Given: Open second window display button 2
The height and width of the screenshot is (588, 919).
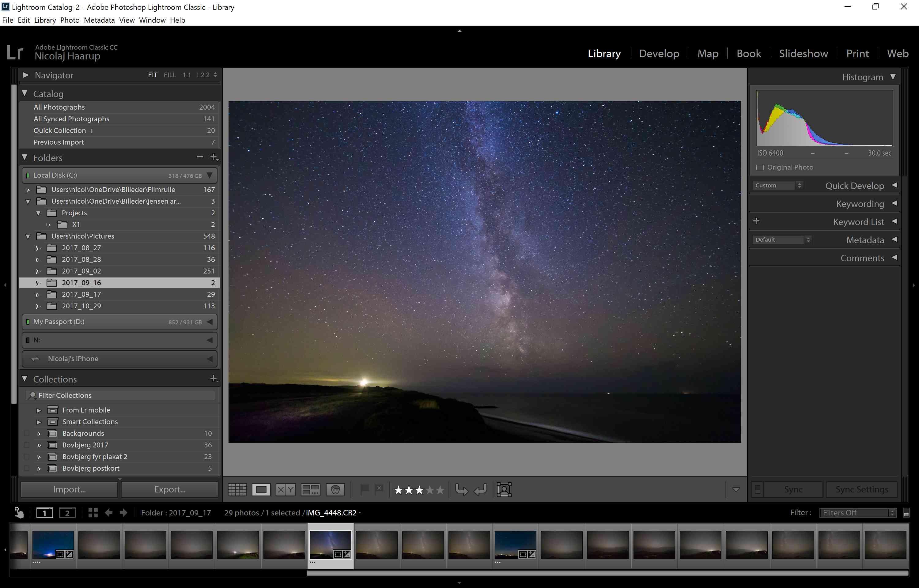Looking at the screenshot, I should pyautogui.click(x=67, y=513).
